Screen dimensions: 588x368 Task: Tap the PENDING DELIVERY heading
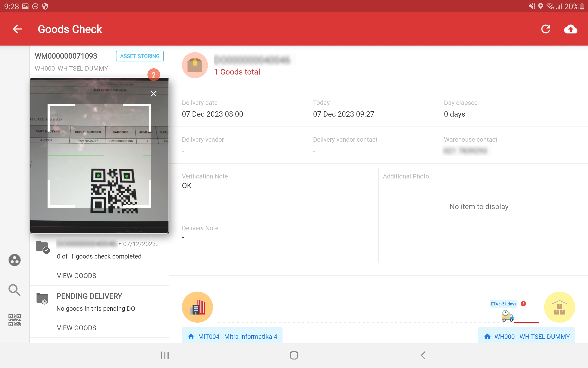coord(89,296)
